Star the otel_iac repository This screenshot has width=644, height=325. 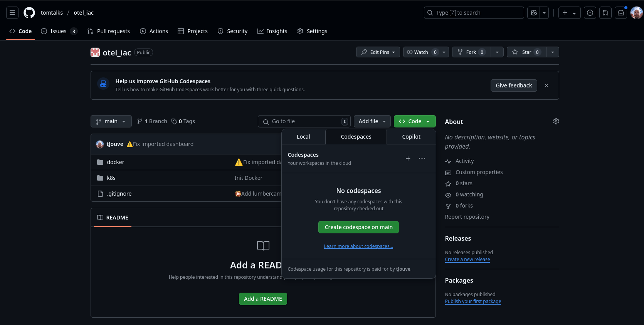pos(526,52)
